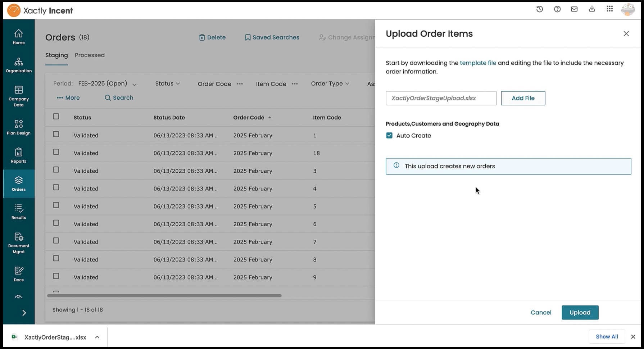
Task: Click the history clock icon in header
Action: [x=539, y=9]
